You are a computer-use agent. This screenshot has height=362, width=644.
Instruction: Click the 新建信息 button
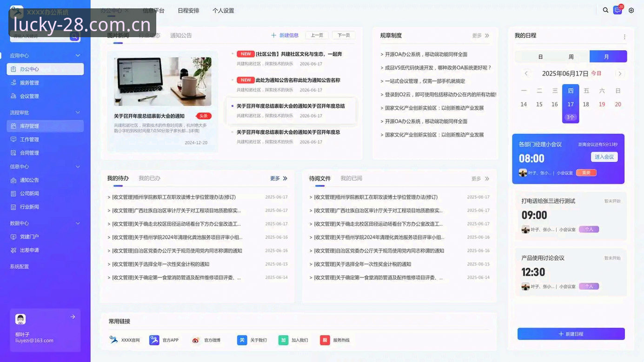(x=285, y=35)
